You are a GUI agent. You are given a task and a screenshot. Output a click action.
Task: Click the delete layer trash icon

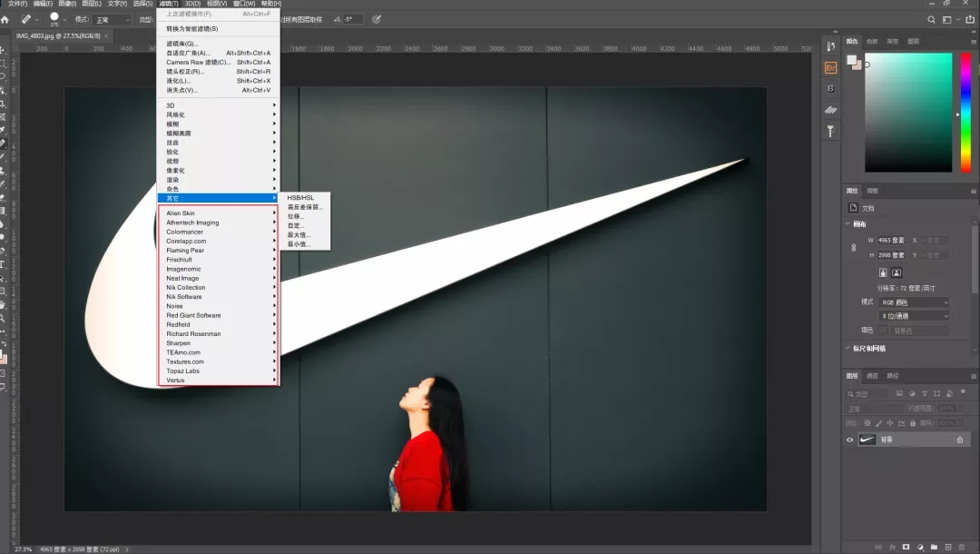pyautogui.click(x=962, y=547)
